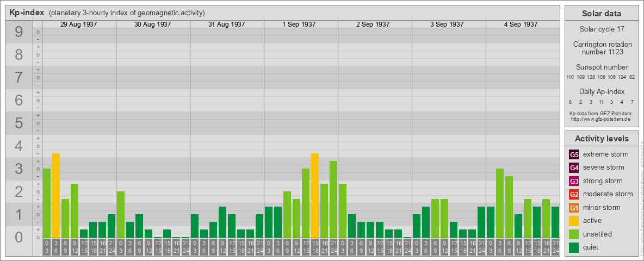Click the Kp scale label 9
The height and width of the screenshot is (261, 644).
pyautogui.click(x=18, y=32)
